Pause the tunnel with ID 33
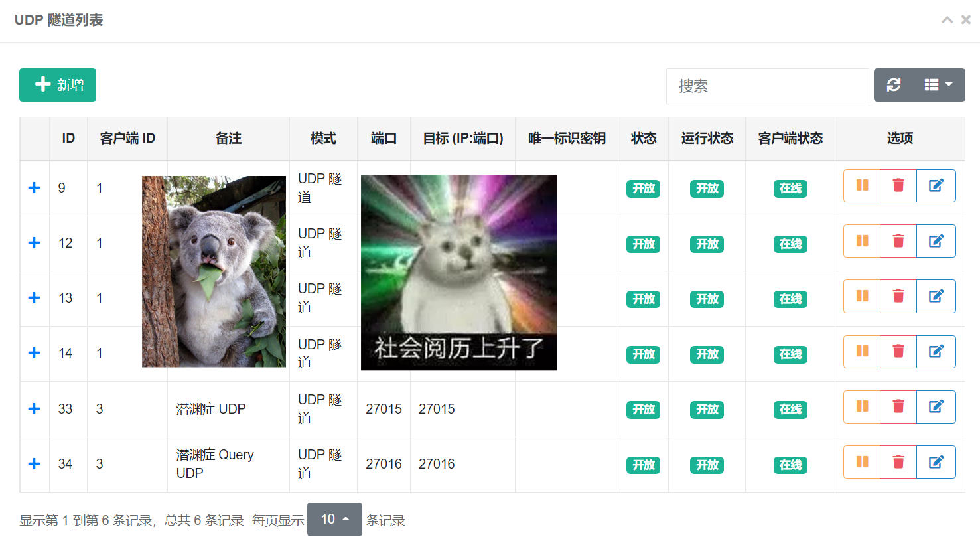980x543 pixels. pos(862,407)
